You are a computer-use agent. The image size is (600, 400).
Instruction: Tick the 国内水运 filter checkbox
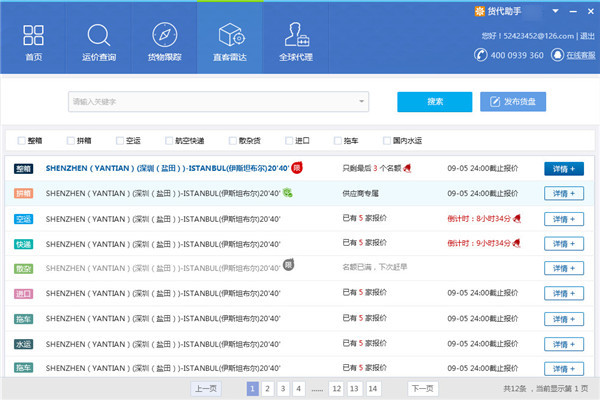(386, 141)
